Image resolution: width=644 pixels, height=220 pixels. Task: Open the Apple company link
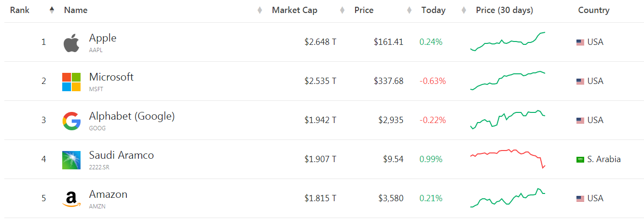click(x=103, y=38)
